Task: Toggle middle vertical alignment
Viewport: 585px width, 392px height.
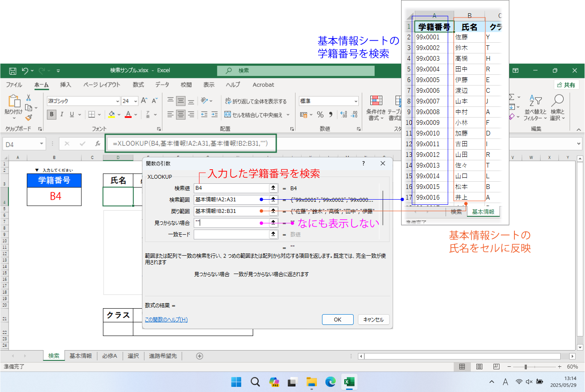Action: tap(181, 101)
